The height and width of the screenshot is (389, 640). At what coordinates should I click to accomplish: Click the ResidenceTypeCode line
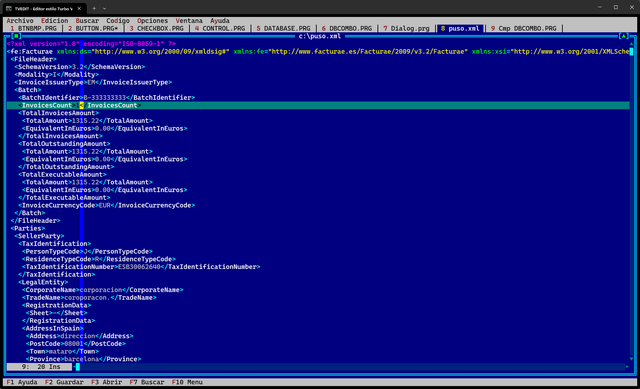[99, 259]
